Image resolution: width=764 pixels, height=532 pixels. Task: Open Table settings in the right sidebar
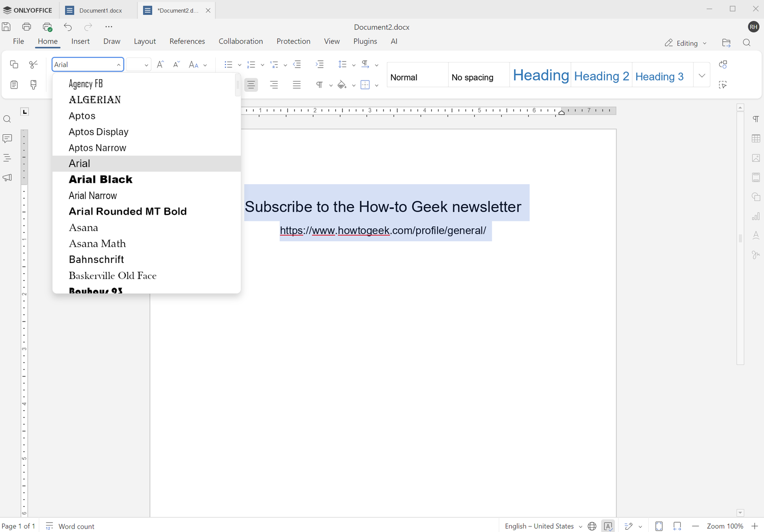[756, 139]
